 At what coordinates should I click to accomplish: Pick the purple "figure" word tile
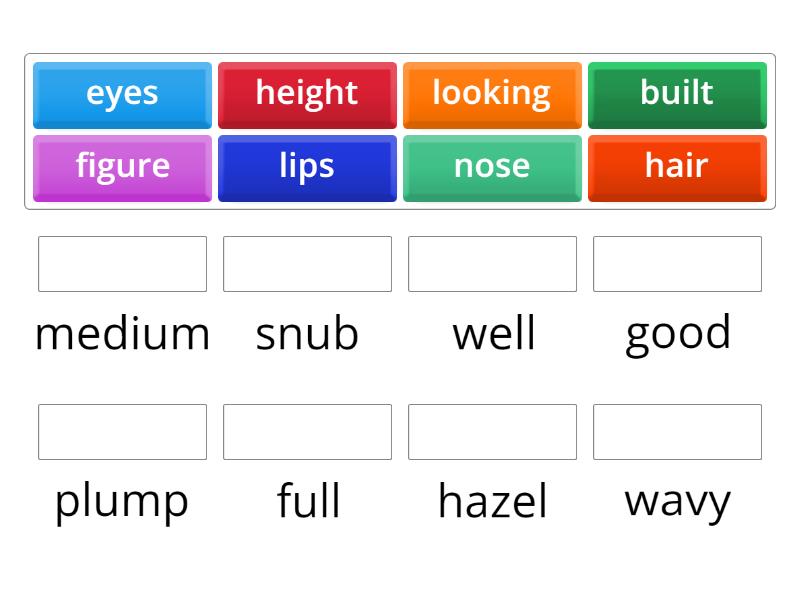[x=122, y=167]
